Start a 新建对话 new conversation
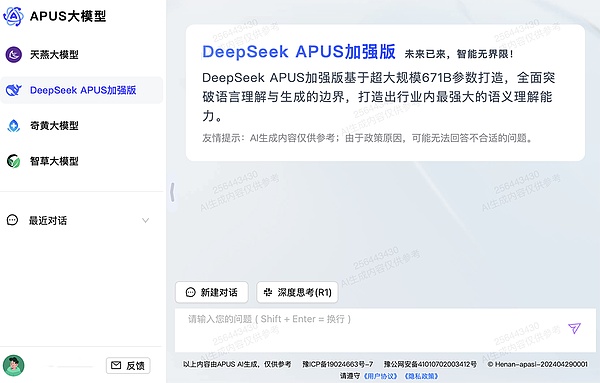Image resolution: width=600 pixels, height=383 pixels. click(x=212, y=292)
